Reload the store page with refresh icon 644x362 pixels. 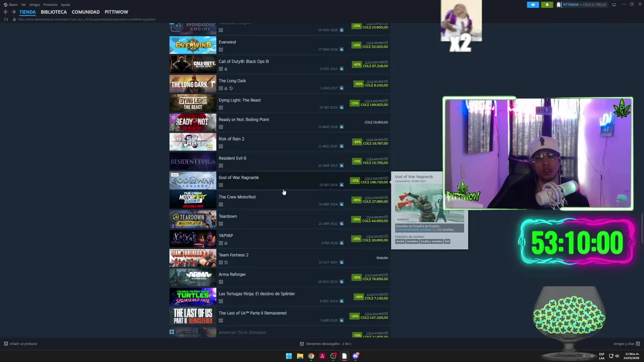click(x=6, y=19)
